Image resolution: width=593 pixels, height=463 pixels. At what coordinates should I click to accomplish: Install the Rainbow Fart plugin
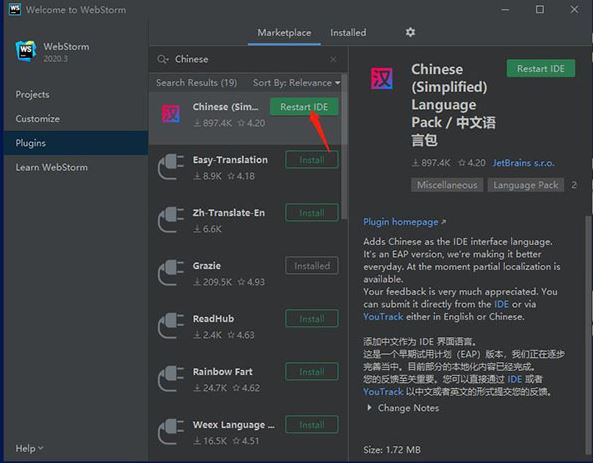[312, 372]
